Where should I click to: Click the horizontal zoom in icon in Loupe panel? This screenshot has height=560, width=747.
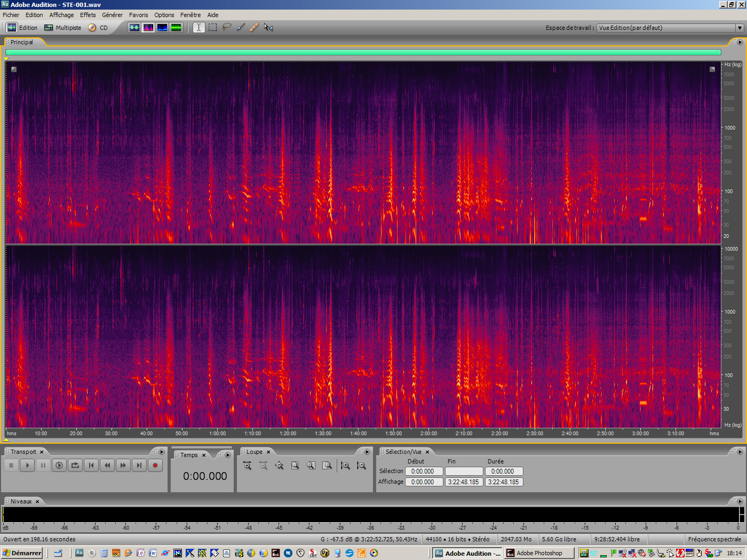tap(247, 465)
